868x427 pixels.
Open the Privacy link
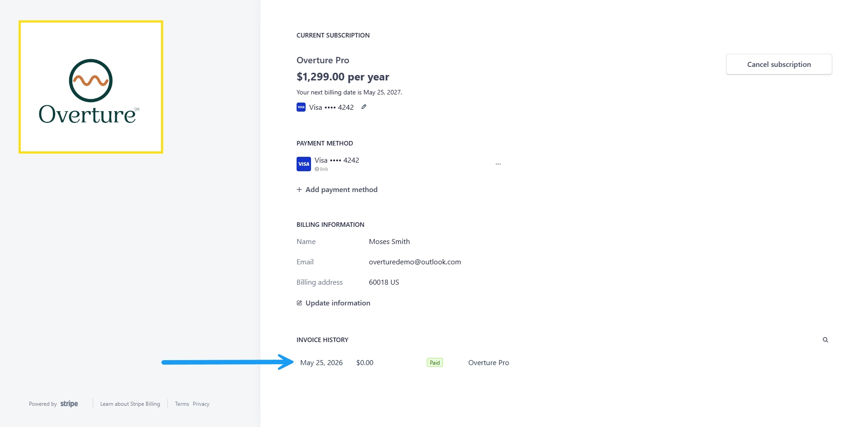click(x=201, y=404)
